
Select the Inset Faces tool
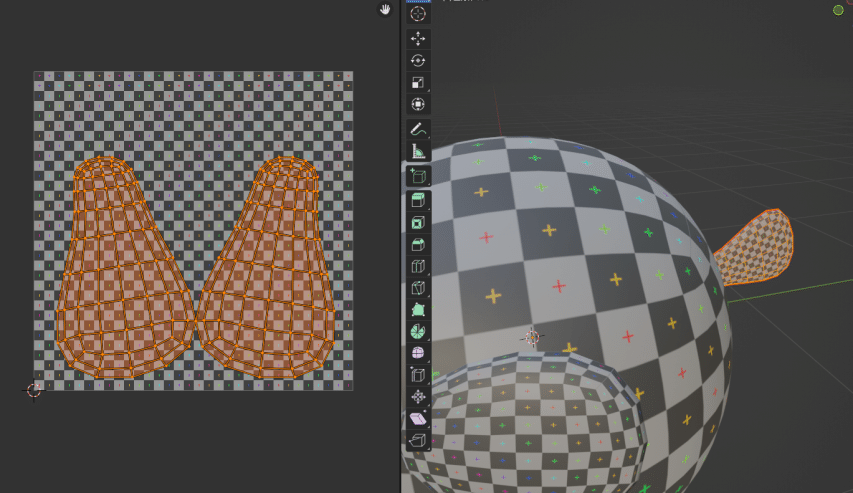click(x=418, y=223)
